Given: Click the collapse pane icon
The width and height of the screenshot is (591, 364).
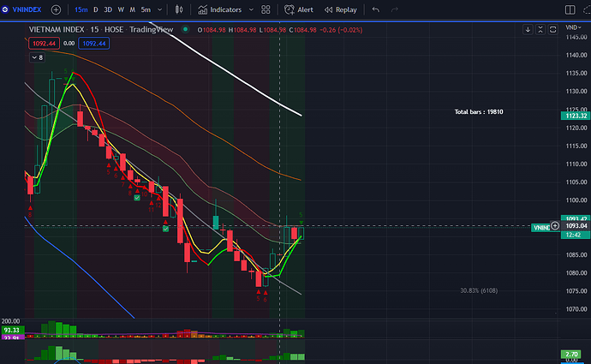Looking at the screenshot, I should point(540,29).
